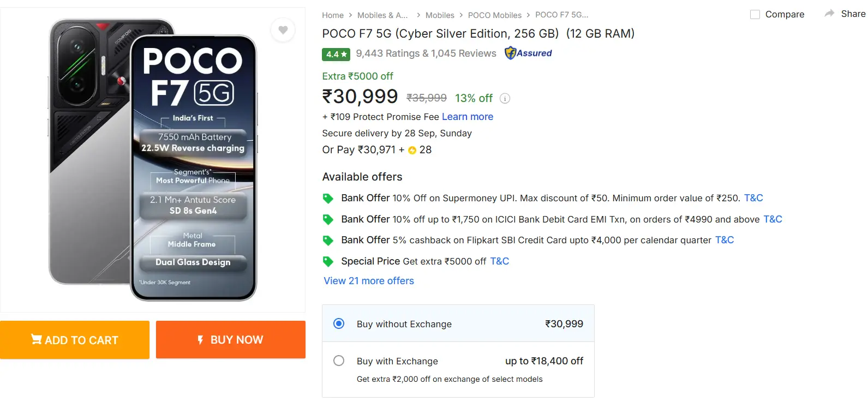Click the SuperCoin icon beside 28

[x=412, y=149]
